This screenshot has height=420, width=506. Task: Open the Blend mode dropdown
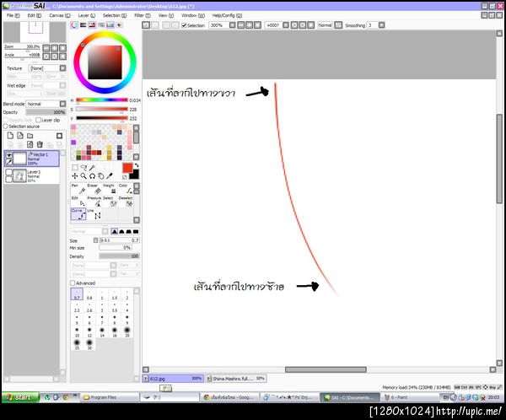(63, 104)
